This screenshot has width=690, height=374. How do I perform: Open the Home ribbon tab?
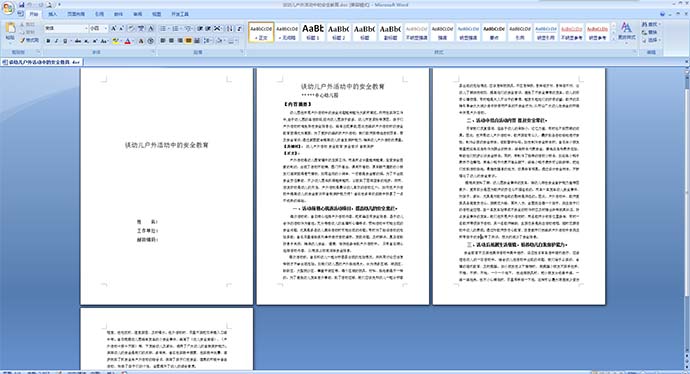[x=34, y=14]
